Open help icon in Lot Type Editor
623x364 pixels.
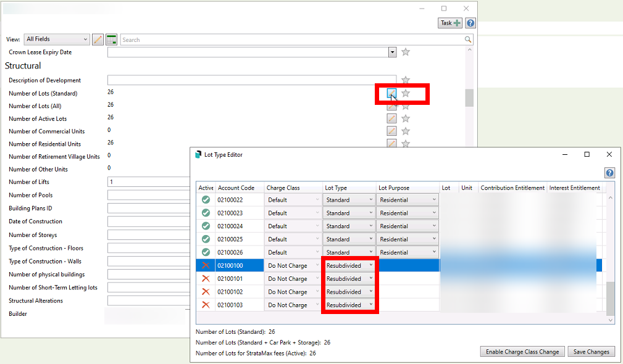point(609,173)
